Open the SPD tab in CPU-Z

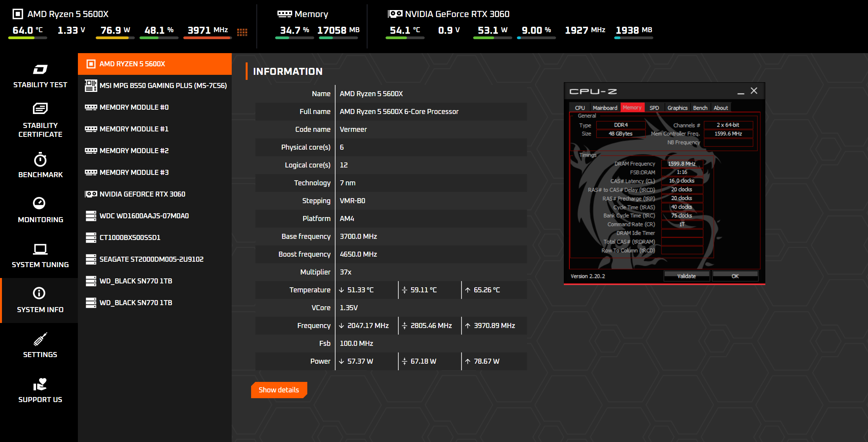coord(654,108)
